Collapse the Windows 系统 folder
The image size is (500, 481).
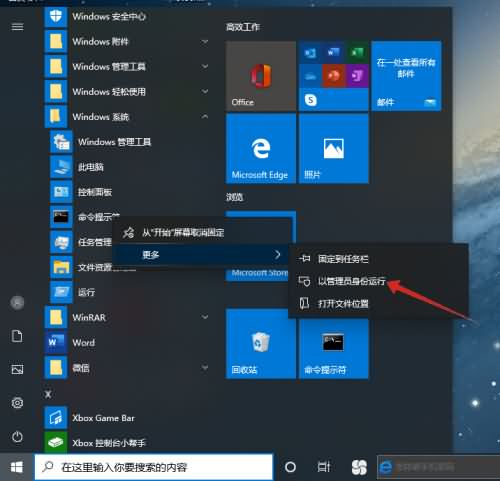click(x=205, y=116)
